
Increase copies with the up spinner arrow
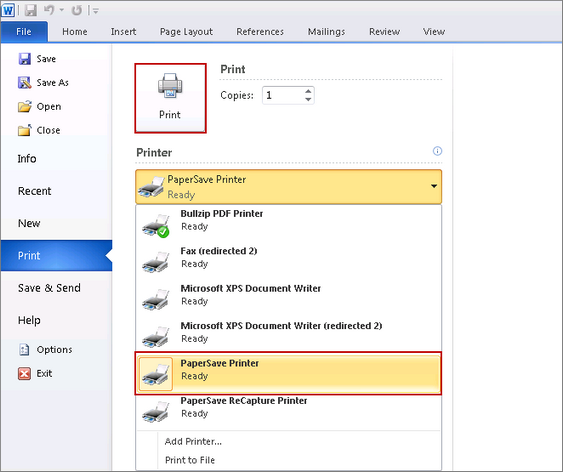coord(308,91)
